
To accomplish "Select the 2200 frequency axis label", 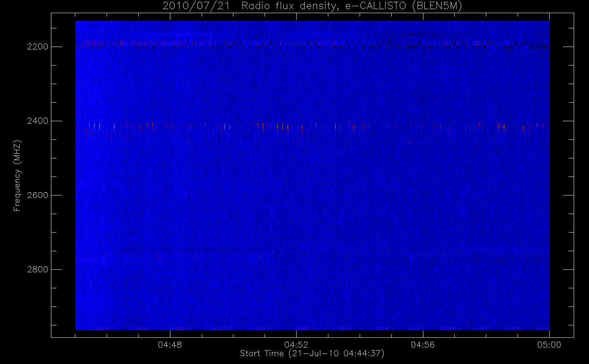I will point(37,47).
